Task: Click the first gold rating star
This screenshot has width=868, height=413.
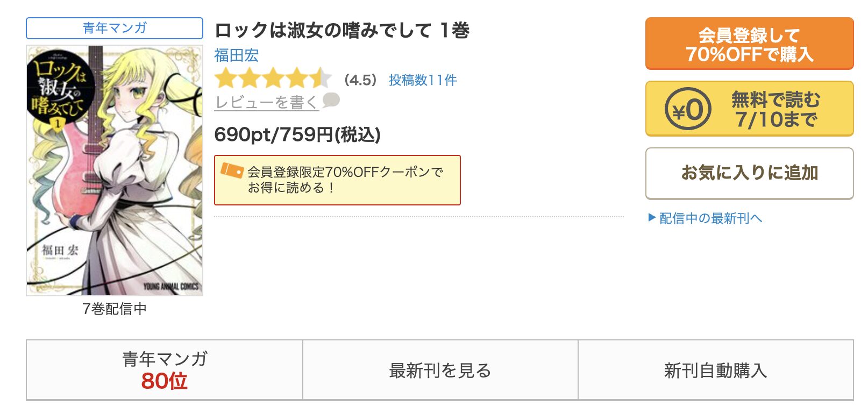Action: (226, 79)
